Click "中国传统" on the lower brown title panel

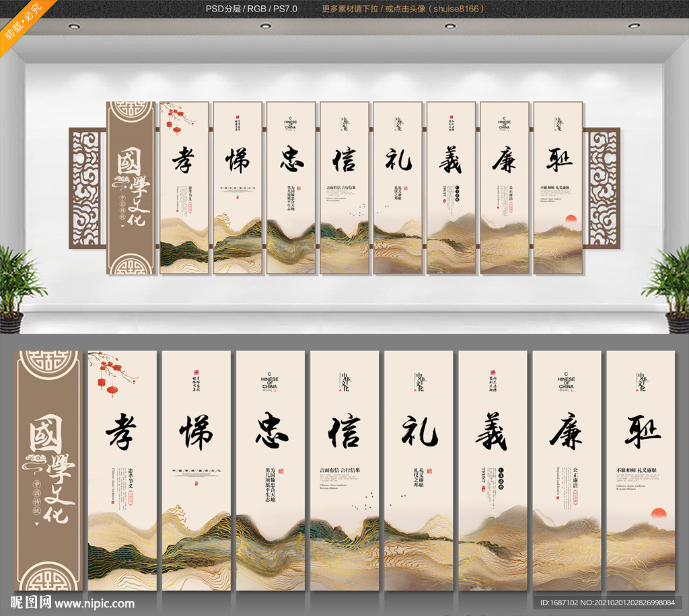pyautogui.click(x=37, y=498)
